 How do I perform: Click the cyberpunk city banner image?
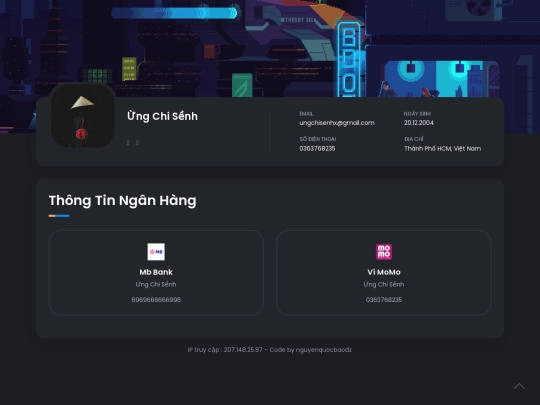point(270,48)
